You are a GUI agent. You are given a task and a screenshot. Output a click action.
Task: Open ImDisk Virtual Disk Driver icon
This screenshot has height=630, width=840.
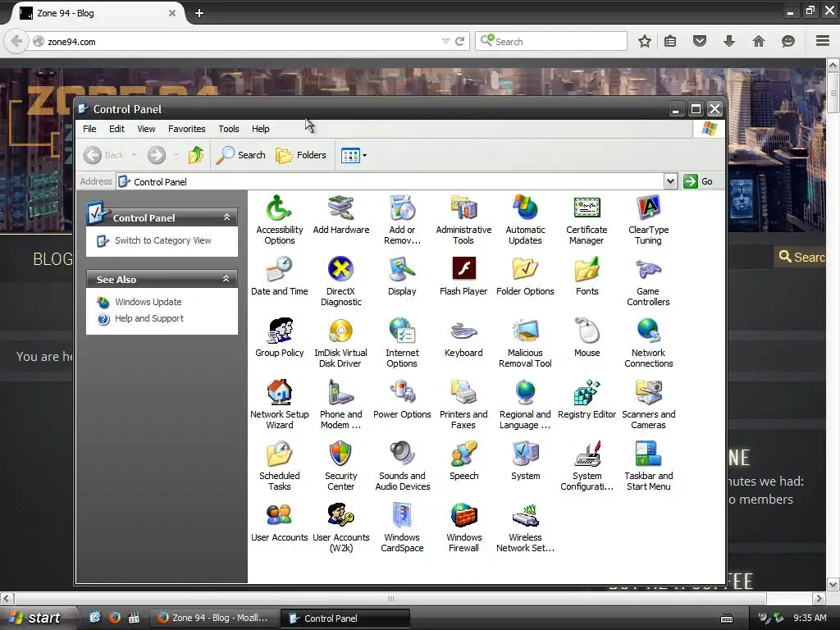point(340,343)
